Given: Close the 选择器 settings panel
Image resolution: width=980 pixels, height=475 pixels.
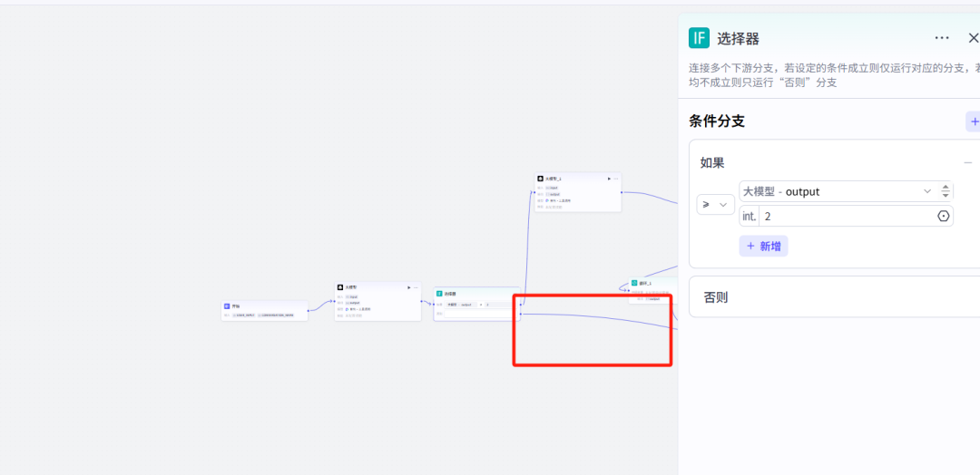Looking at the screenshot, I should tap(973, 38).
